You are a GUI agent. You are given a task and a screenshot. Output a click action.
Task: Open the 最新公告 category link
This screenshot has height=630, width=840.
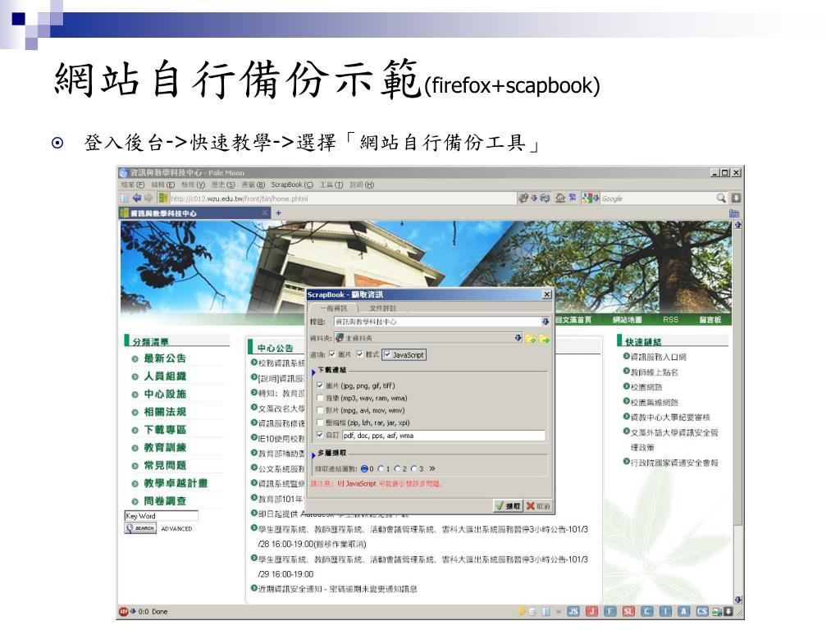(x=165, y=358)
